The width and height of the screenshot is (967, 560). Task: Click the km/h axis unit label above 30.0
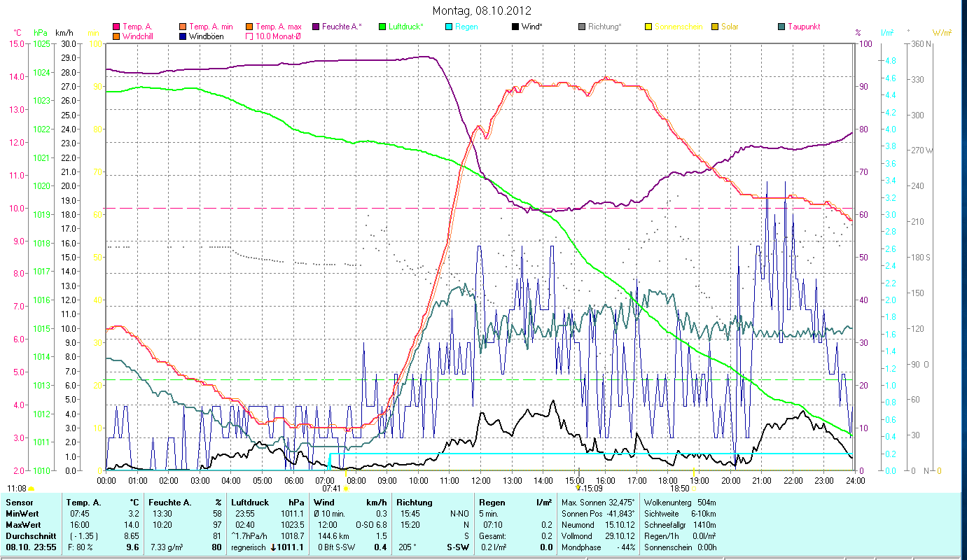click(x=64, y=33)
